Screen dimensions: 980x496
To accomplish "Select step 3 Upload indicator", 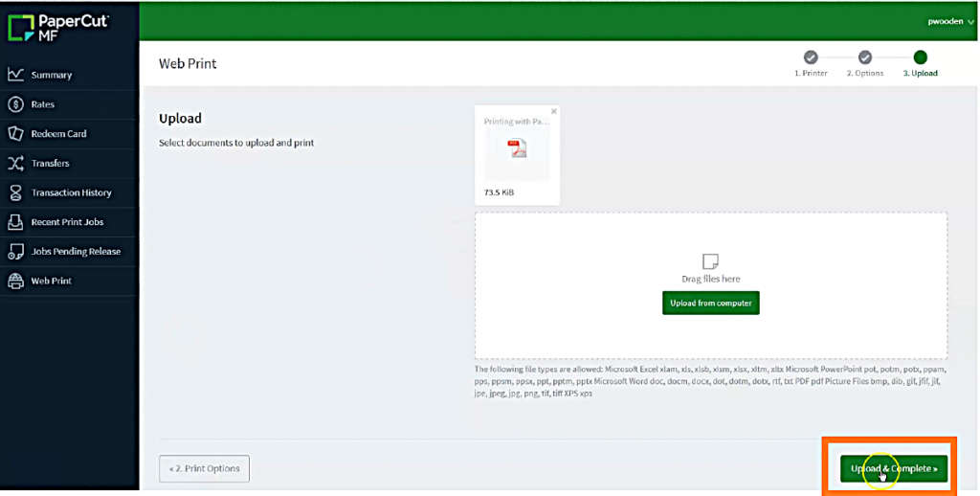I will pyautogui.click(x=920, y=57).
